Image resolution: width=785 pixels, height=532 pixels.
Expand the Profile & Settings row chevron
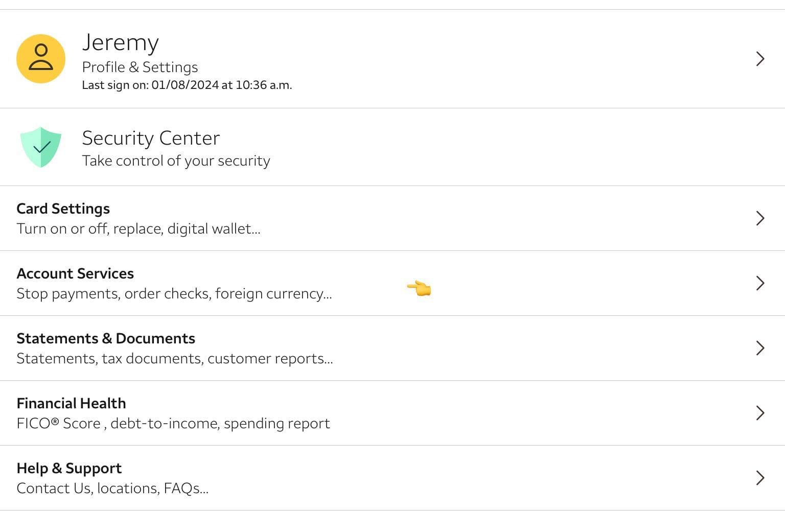pyautogui.click(x=760, y=59)
